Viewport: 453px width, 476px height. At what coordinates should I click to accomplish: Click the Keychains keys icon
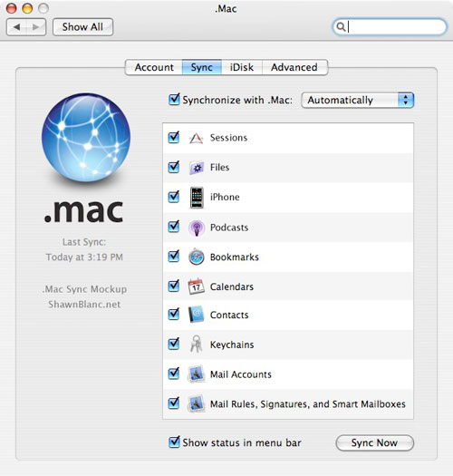pos(197,344)
